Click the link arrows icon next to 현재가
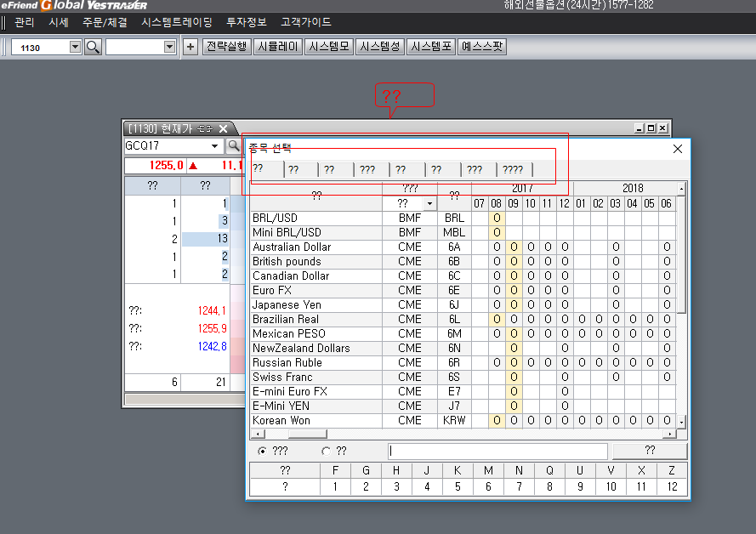Screen dimensions: 756x534 [204, 128]
